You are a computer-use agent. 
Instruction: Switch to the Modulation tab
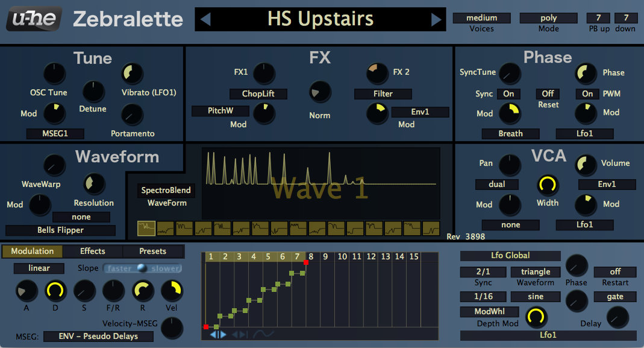coord(33,251)
